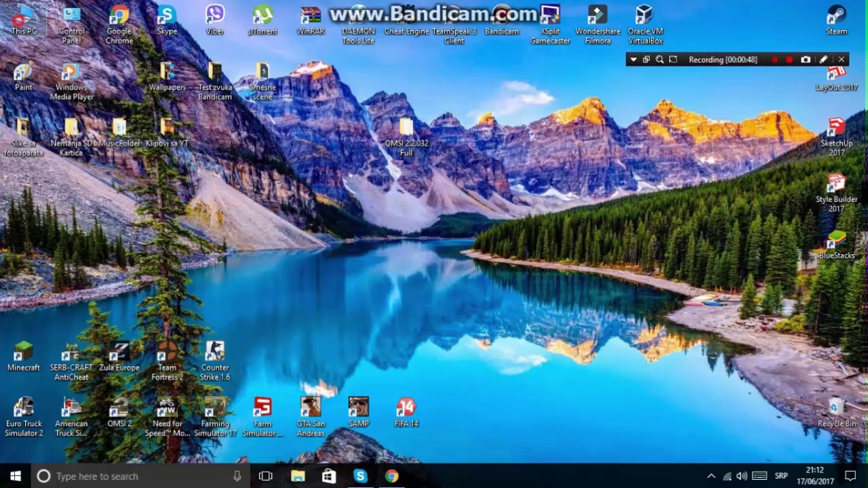Open Team Fortress 2 shortcut

pos(167,362)
